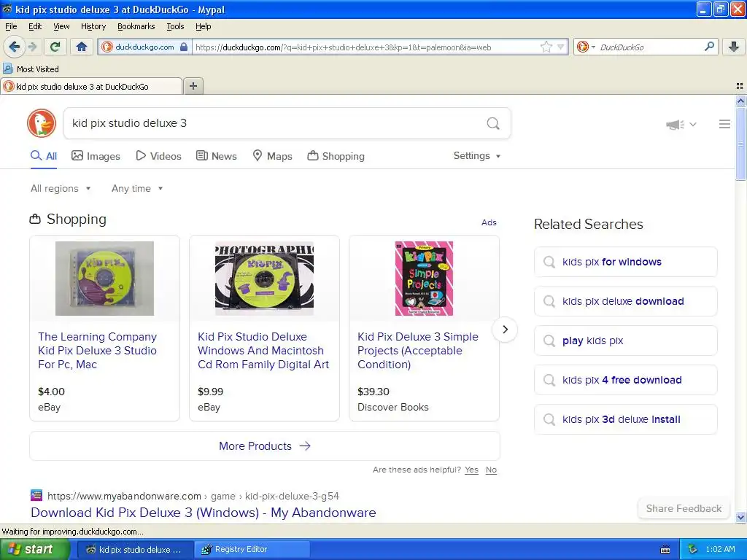Open the $9.99 Kid Pix CD thumbnail
747x560 pixels.
(x=264, y=278)
